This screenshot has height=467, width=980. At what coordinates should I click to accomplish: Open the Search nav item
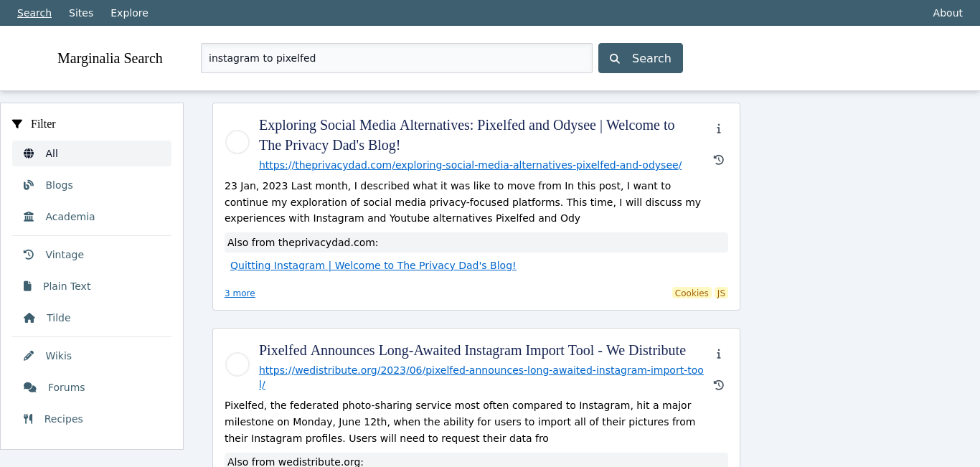pos(34,13)
